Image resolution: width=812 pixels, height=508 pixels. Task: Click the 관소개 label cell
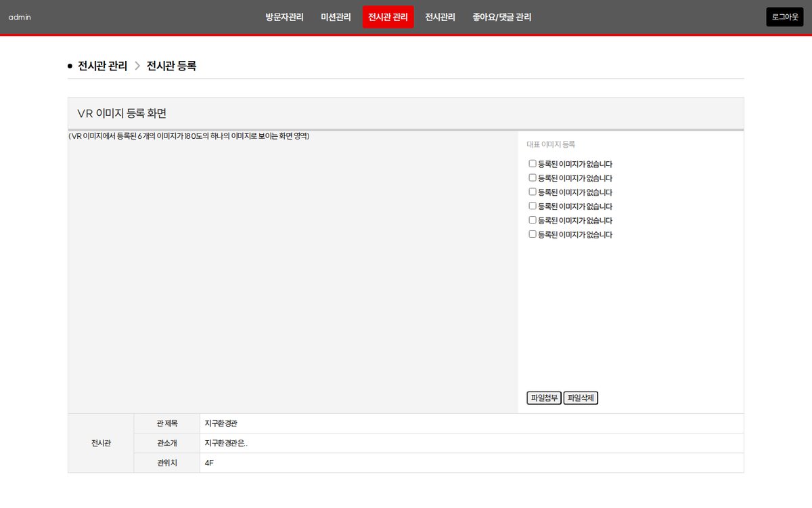[166, 443]
